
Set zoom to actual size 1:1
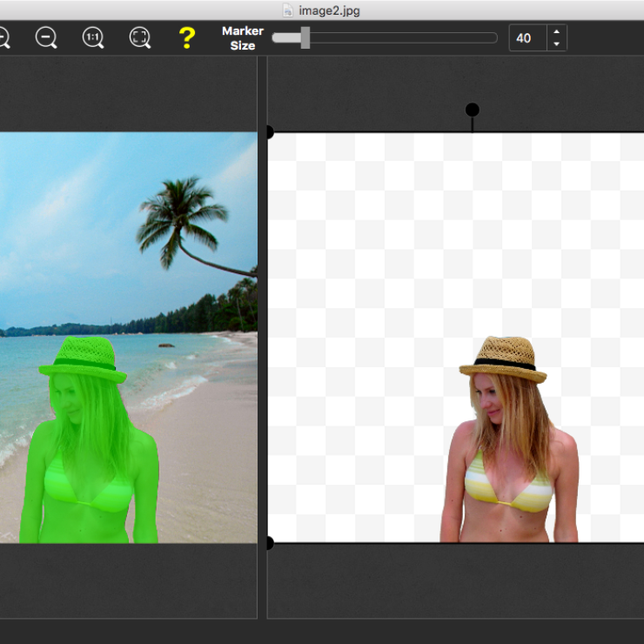[x=93, y=37]
